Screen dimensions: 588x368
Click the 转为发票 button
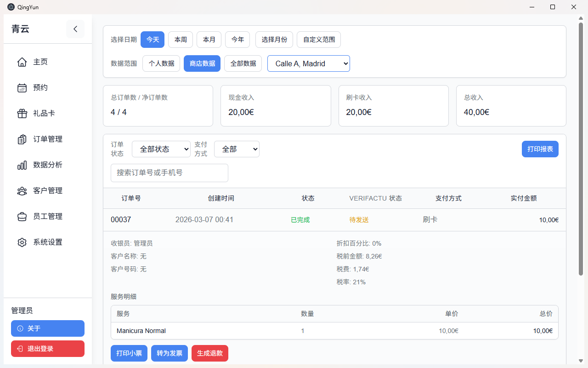point(170,353)
